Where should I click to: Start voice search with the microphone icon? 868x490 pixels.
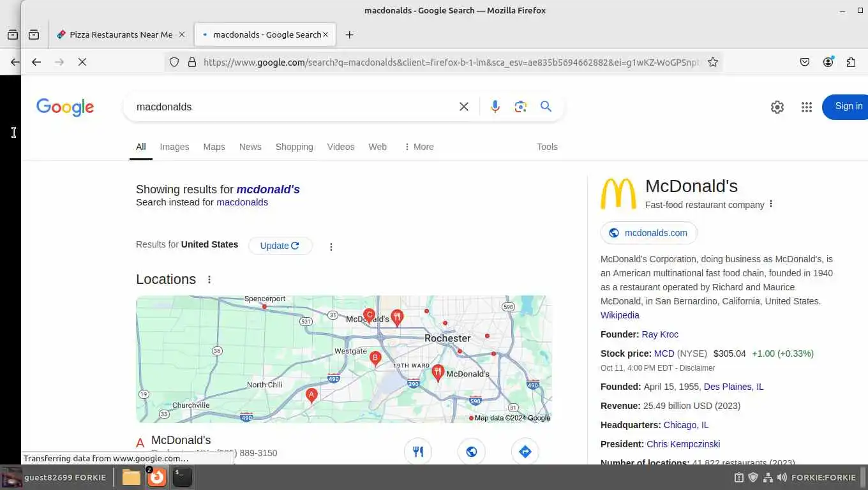coord(495,107)
